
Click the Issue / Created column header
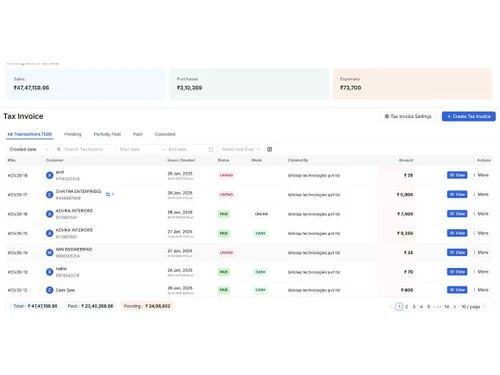click(181, 160)
